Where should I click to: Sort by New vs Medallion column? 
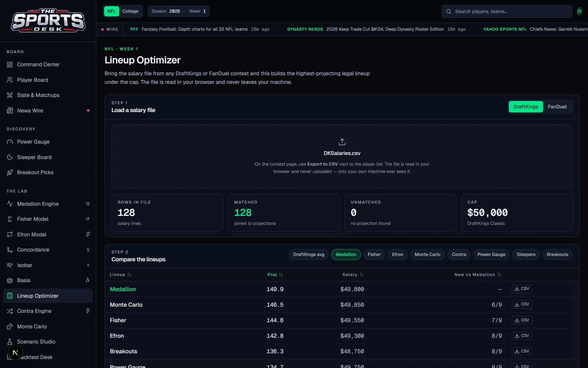click(478, 275)
